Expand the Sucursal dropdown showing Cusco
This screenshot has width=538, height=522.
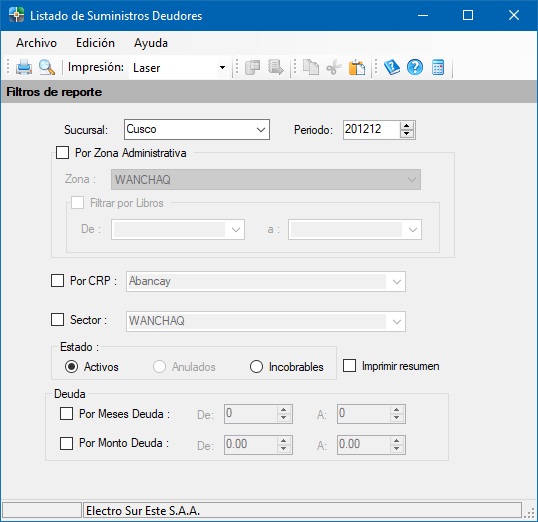197,129
